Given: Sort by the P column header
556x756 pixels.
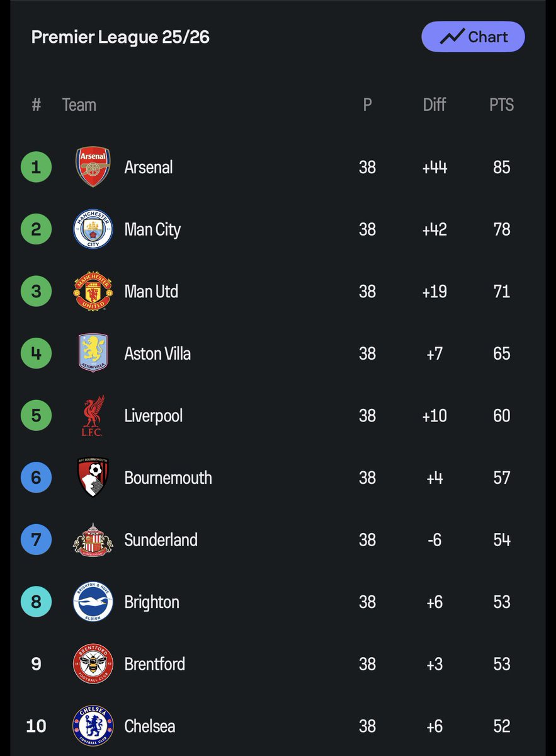Looking at the screenshot, I should point(368,105).
